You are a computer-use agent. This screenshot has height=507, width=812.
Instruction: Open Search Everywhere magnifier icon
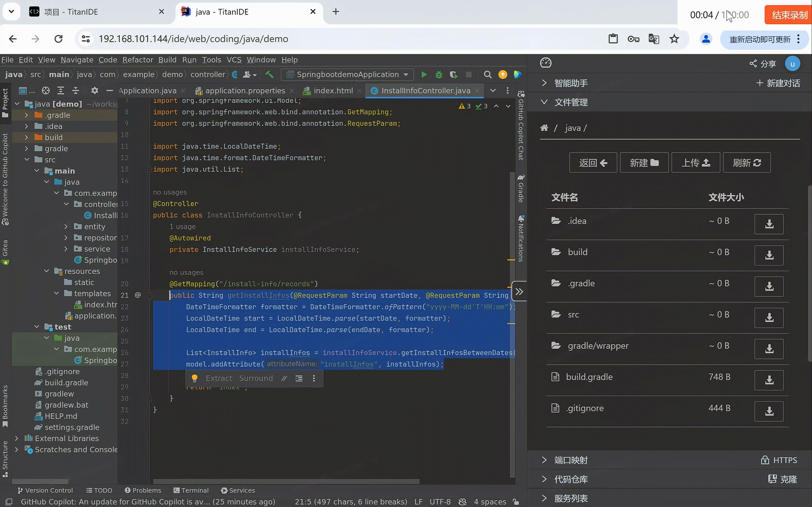[x=488, y=74]
